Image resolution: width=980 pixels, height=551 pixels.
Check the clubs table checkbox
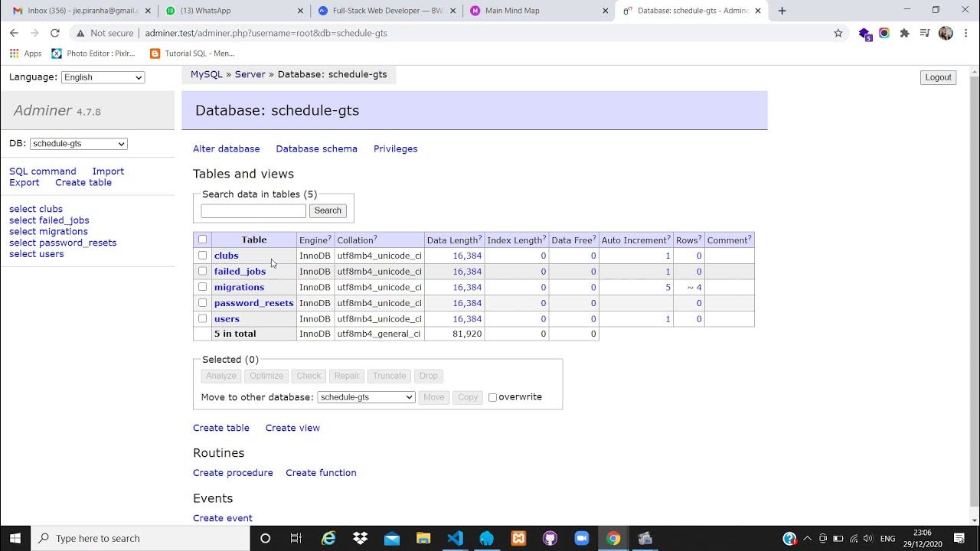(202, 256)
